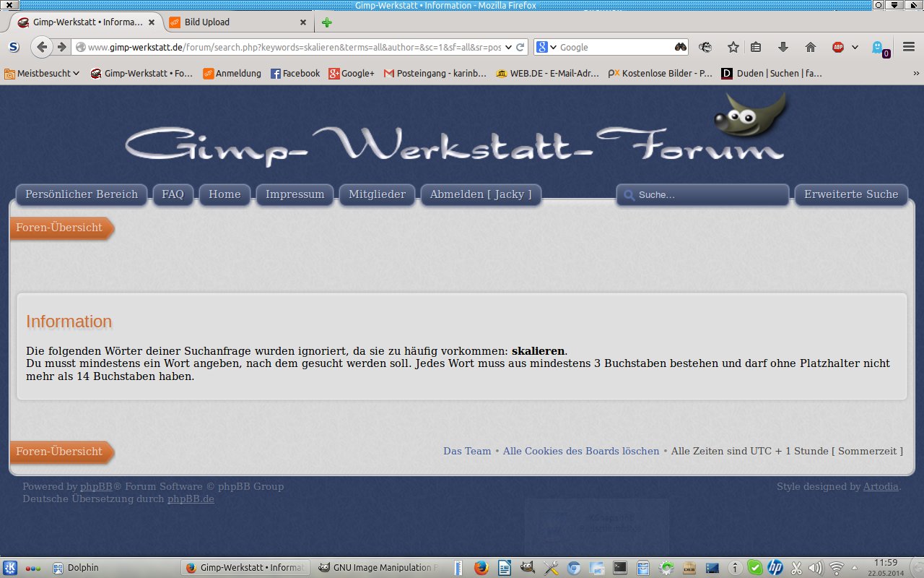Open the volume control in system tray
The width and height of the screenshot is (924, 578).
(816, 568)
